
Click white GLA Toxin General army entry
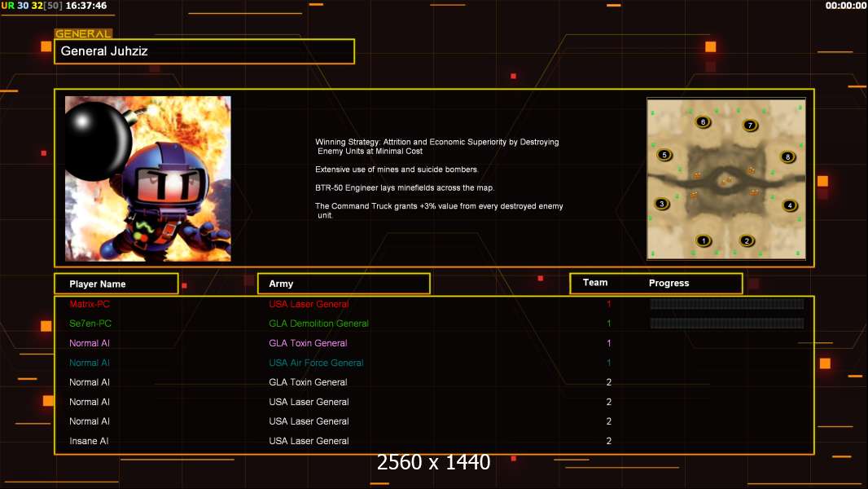[x=308, y=382]
